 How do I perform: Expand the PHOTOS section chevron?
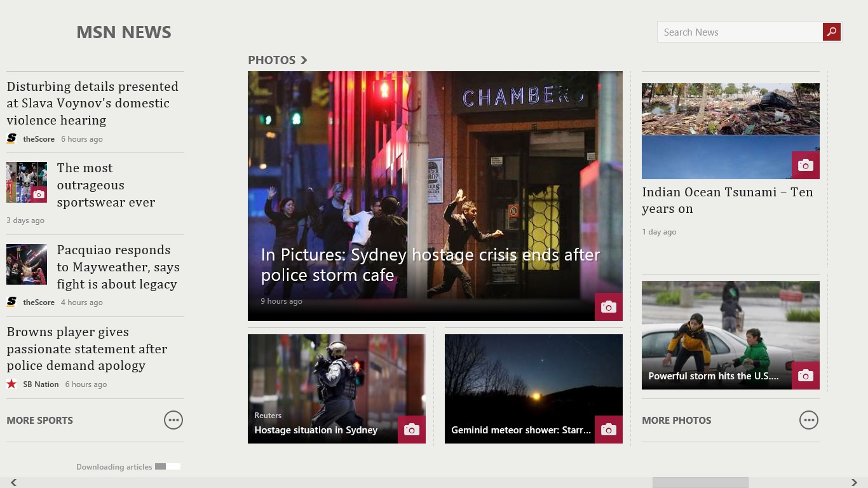click(x=304, y=60)
